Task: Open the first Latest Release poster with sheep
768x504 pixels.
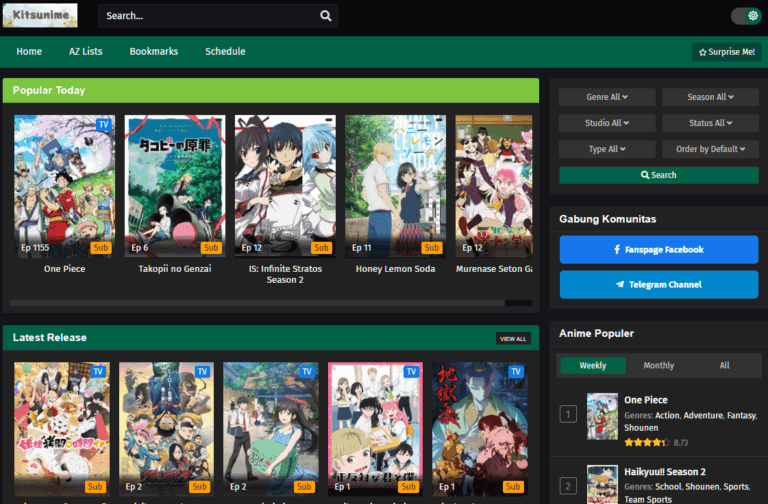Action: [62, 429]
